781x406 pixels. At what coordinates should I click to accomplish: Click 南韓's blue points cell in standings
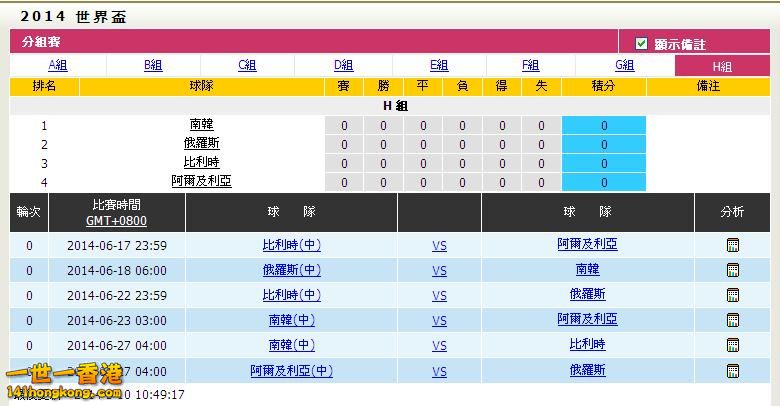(x=603, y=125)
